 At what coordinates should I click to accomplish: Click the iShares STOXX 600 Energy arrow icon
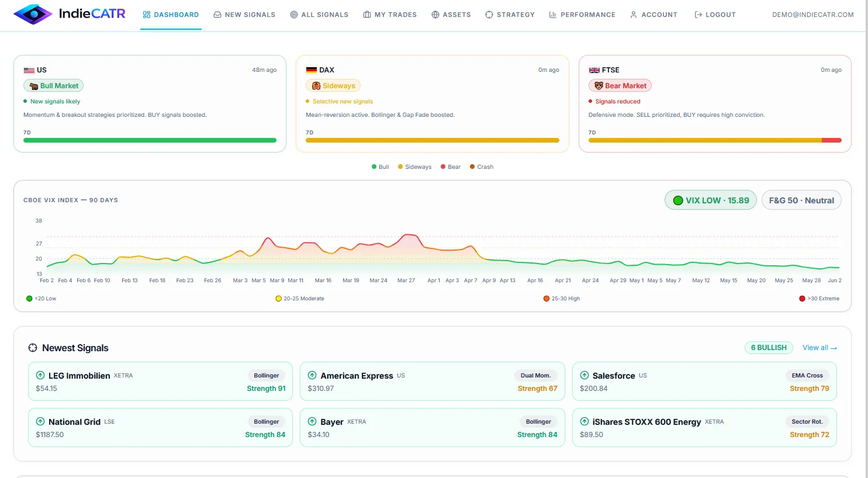[x=585, y=421]
